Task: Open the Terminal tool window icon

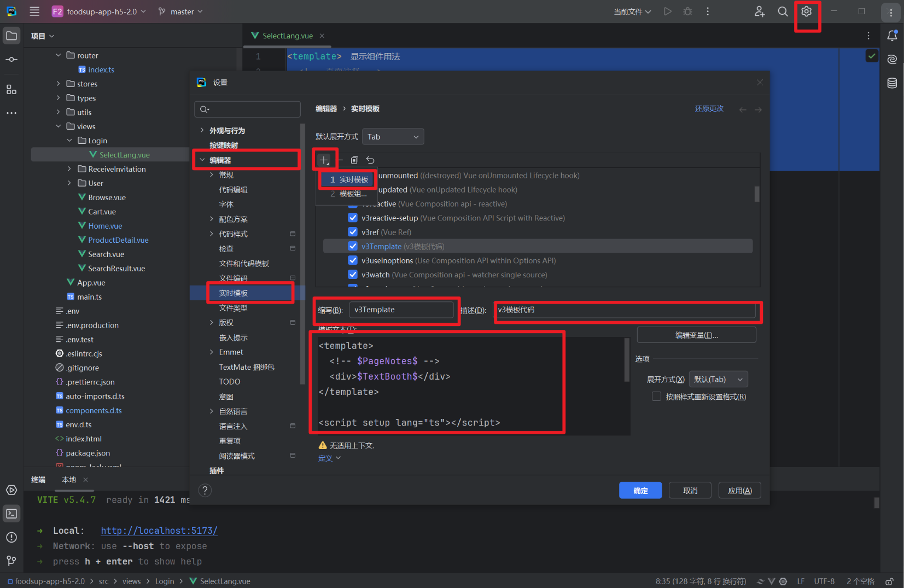Action: [11, 514]
